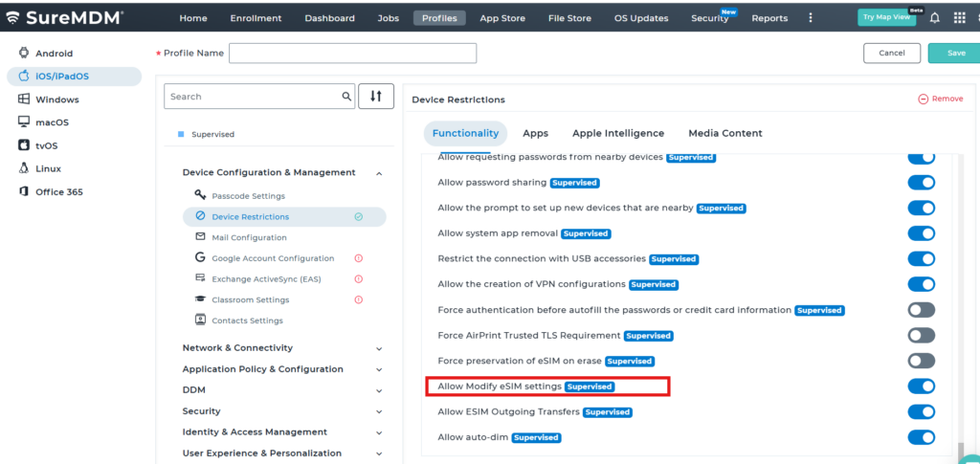Click the Linux penguin icon

[x=24, y=168]
